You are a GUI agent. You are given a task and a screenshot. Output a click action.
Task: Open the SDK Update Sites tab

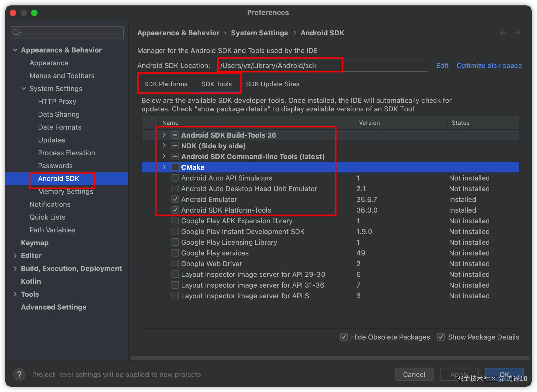(x=273, y=84)
